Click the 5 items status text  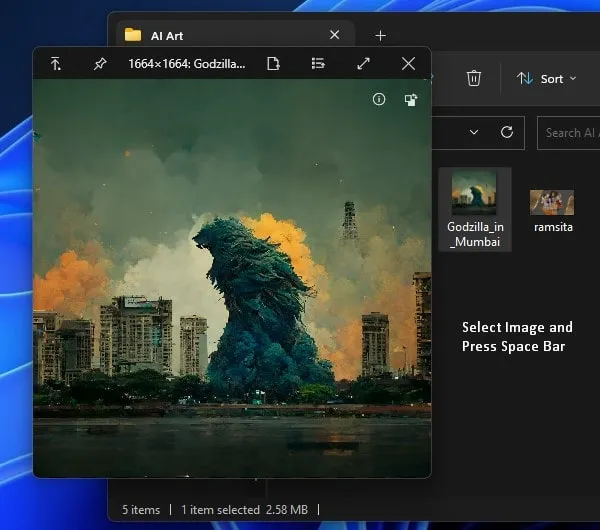click(x=141, y=510)
